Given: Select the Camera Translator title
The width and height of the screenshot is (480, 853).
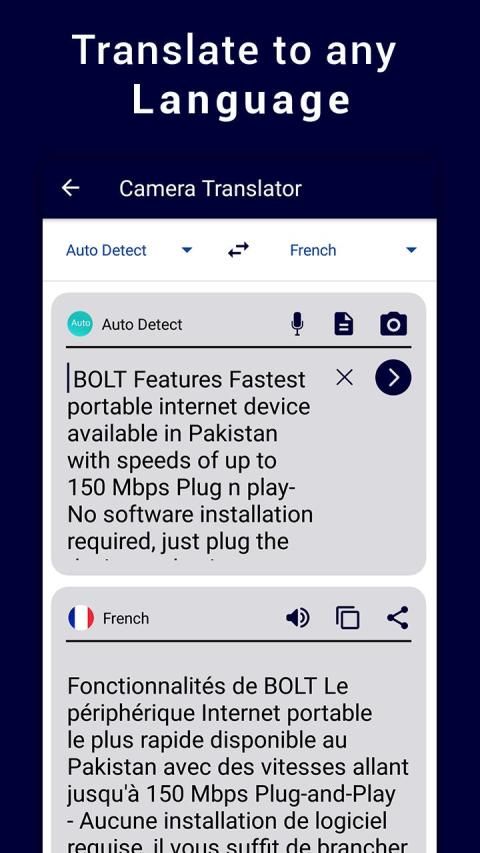Looking at the screenshot, I should [210, 189].
